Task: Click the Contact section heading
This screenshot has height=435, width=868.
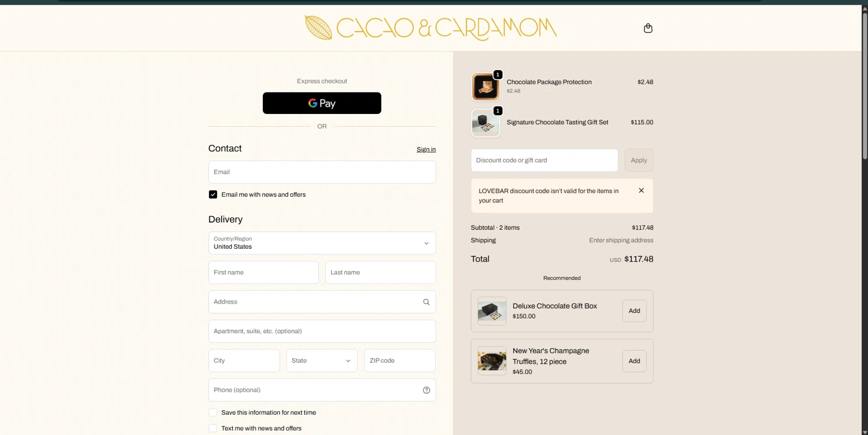Action: [x=225, y=149]
